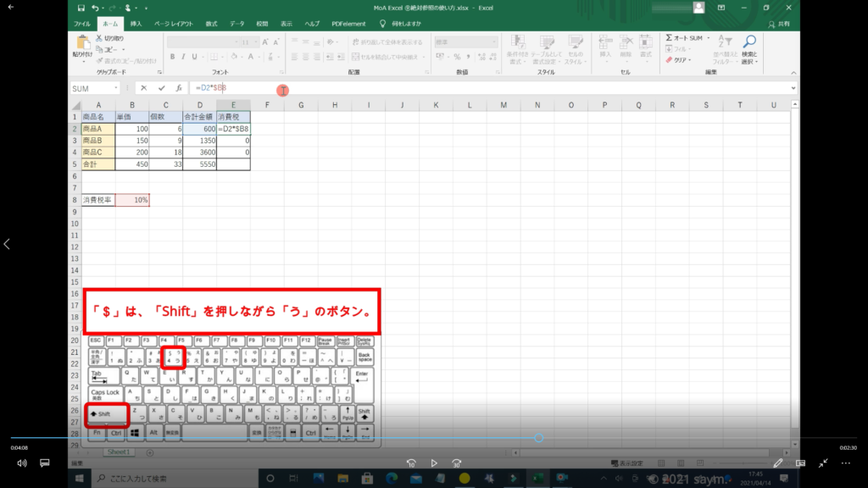Viewport: 868px width, 488px height.
Task: Confirm formula with the checkmark icon
Action: 161,88
